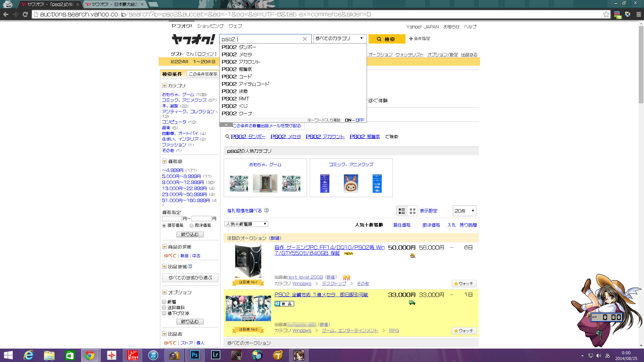
Task: Check the 送料無料 checkbox
Action: [x=164, y=307]
